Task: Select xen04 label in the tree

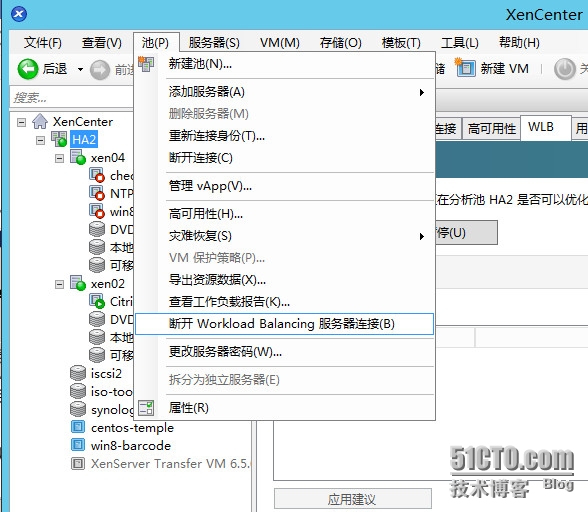Action: [108, 158]
